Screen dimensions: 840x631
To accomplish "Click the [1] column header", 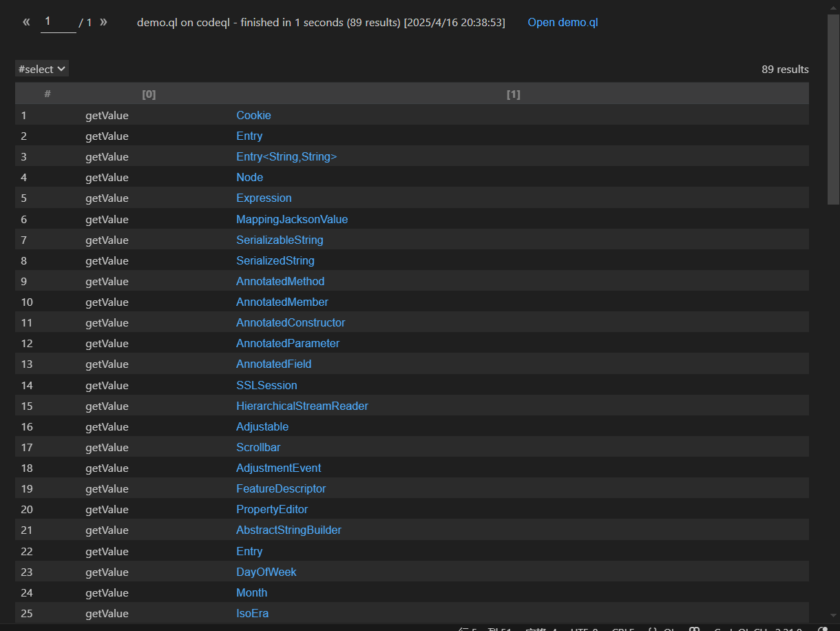I will pyautogui.click(x=513, y=94).
